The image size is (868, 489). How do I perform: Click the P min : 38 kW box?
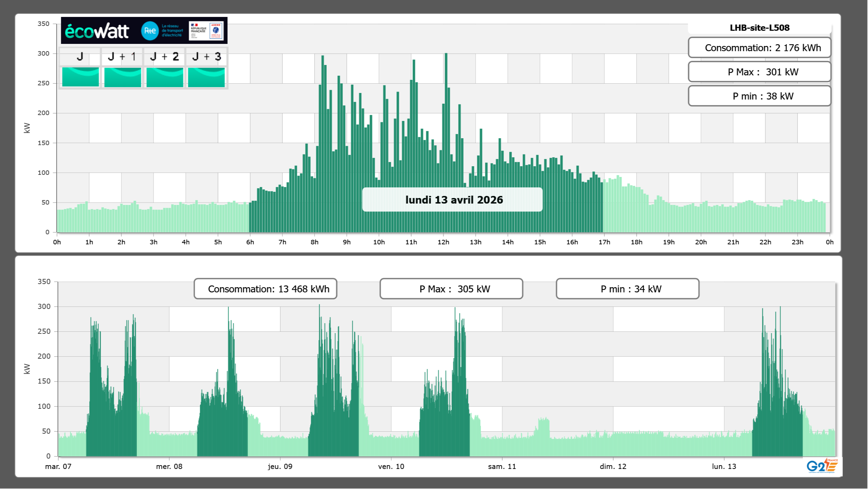(x=759, y=96)
